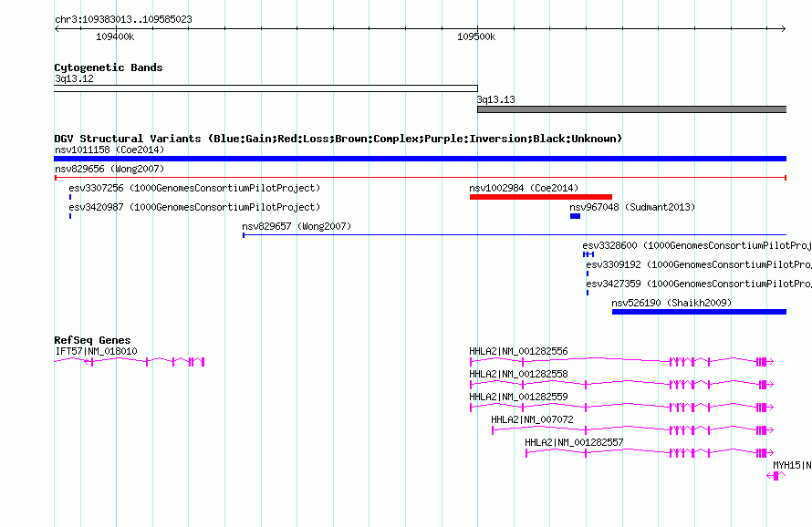
Task: Open the nsv1011158 (Coe2014) label
Action: (x=109, y=150)
